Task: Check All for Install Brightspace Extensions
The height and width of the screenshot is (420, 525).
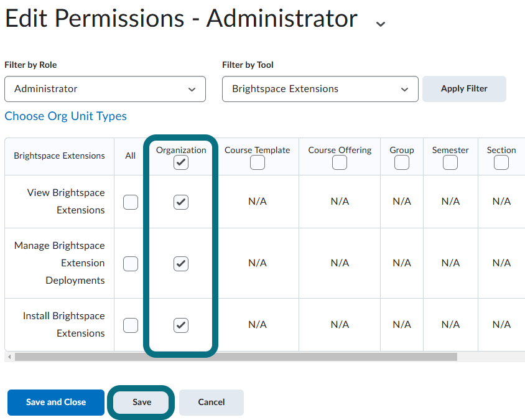Action: [131, 325]
